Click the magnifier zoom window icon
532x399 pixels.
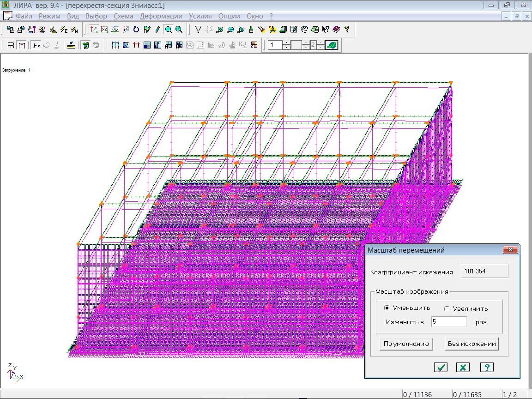pyautogui.click(x=169, y=30)
